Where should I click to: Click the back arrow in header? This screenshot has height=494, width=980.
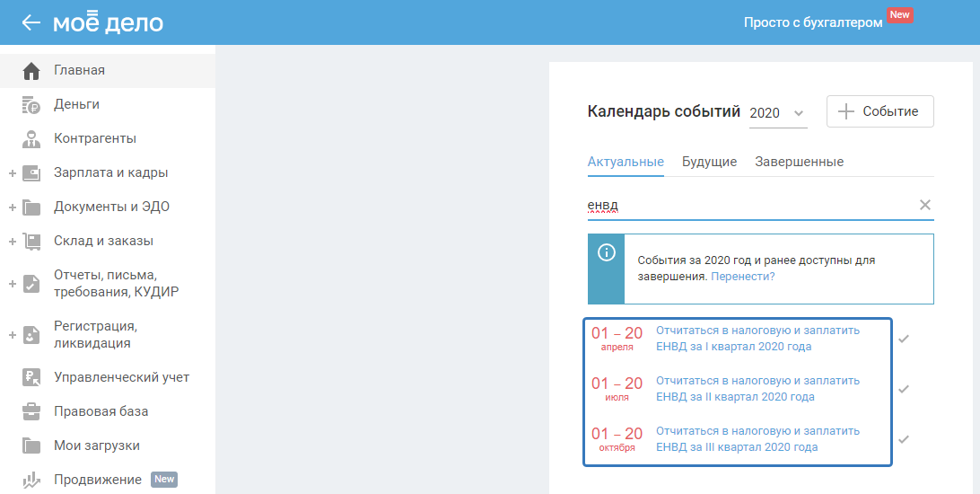click(31, 22)
